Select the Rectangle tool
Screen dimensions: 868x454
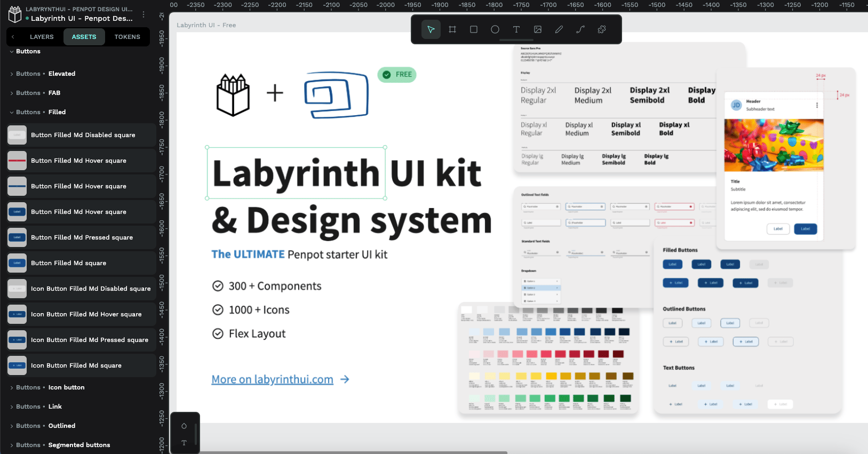474,29
